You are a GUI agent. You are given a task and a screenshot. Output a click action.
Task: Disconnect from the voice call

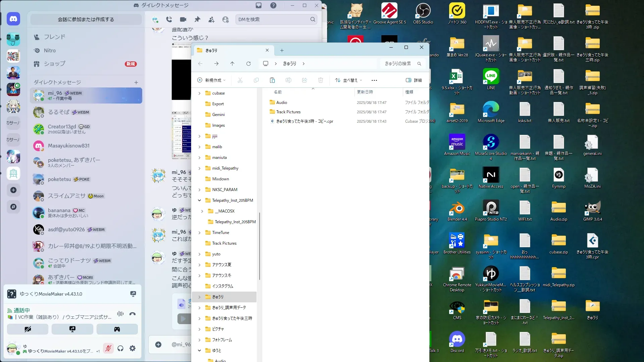click(132, 314)
